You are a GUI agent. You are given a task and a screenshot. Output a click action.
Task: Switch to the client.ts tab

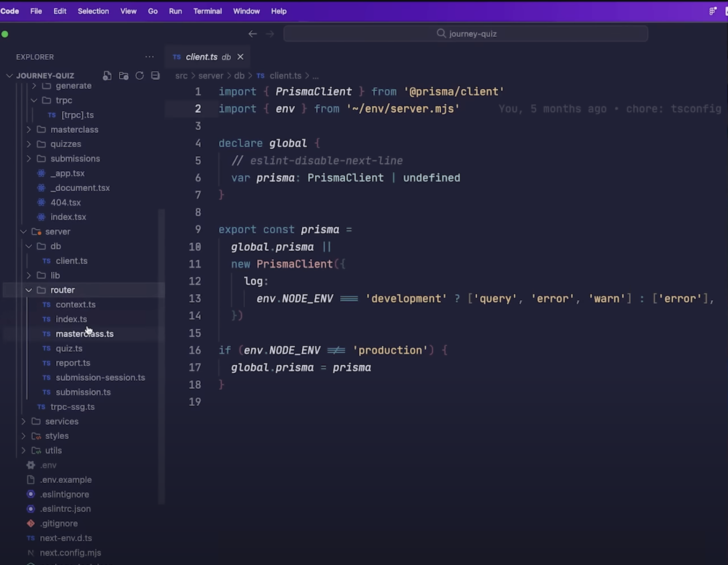pos(202,57)
